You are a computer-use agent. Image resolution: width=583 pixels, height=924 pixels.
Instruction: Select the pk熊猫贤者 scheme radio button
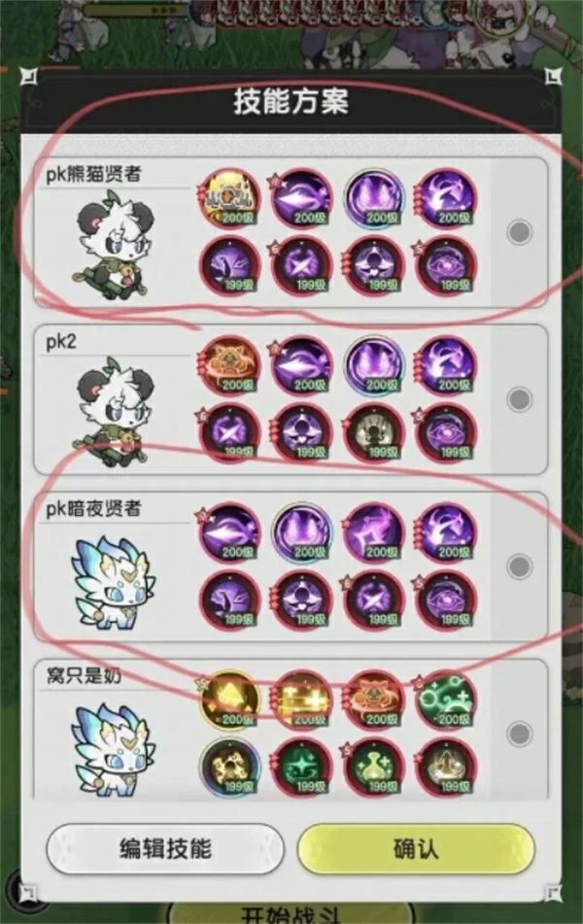tap(519, 232)
